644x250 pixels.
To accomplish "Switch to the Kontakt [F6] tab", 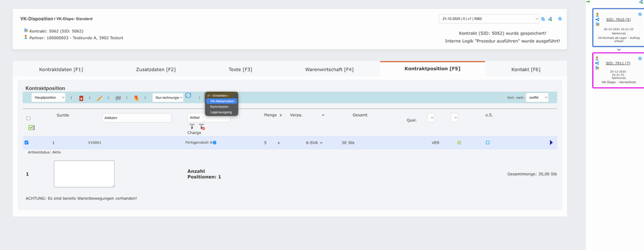I will click(x=526, y=69).
